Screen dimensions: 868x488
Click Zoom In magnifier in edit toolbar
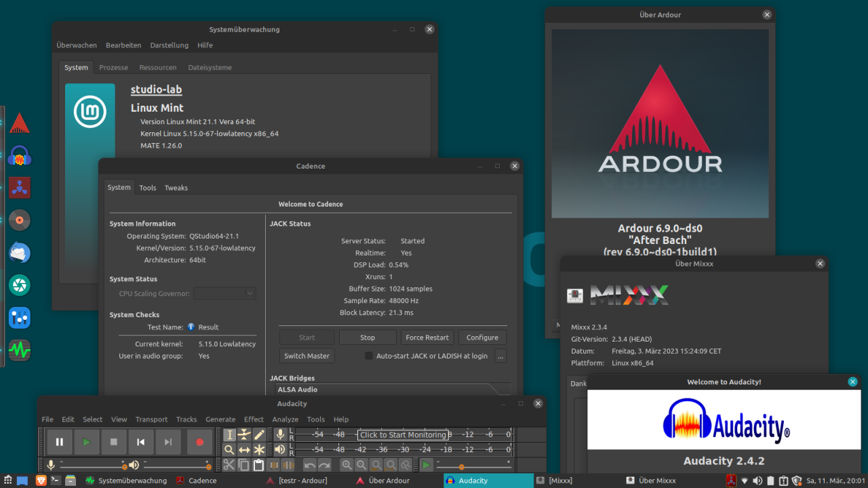click(x=347, y=465)
